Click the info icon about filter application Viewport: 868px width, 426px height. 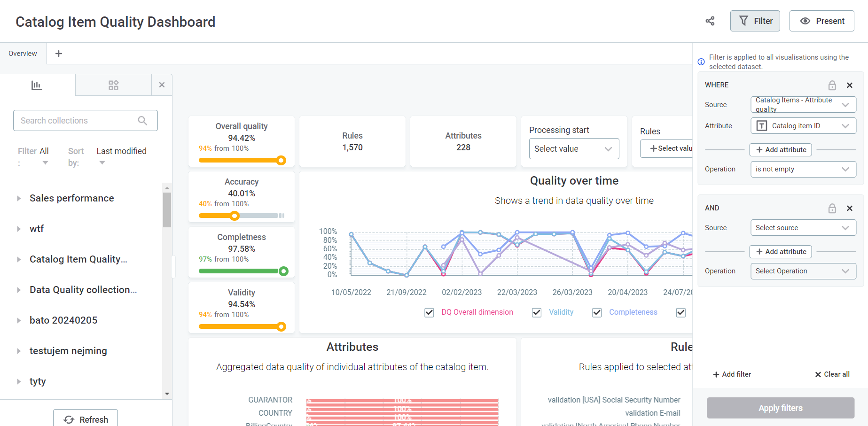701,62
